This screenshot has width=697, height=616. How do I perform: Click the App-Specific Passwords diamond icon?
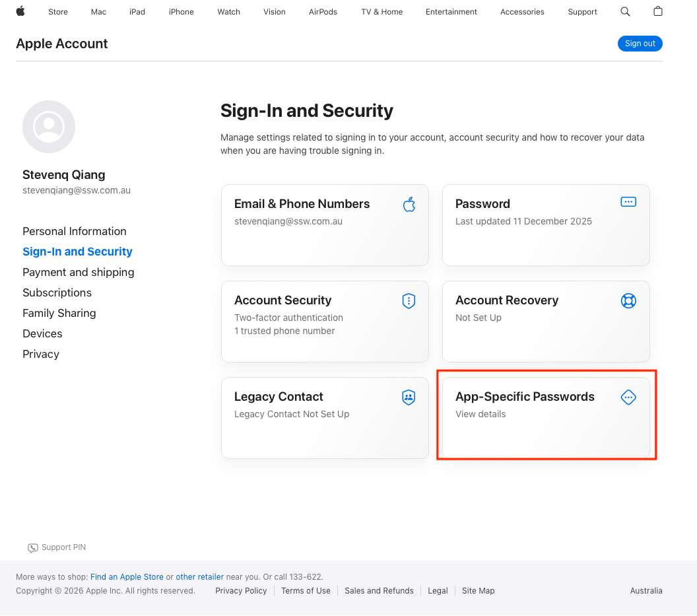(x=628, y=397)
